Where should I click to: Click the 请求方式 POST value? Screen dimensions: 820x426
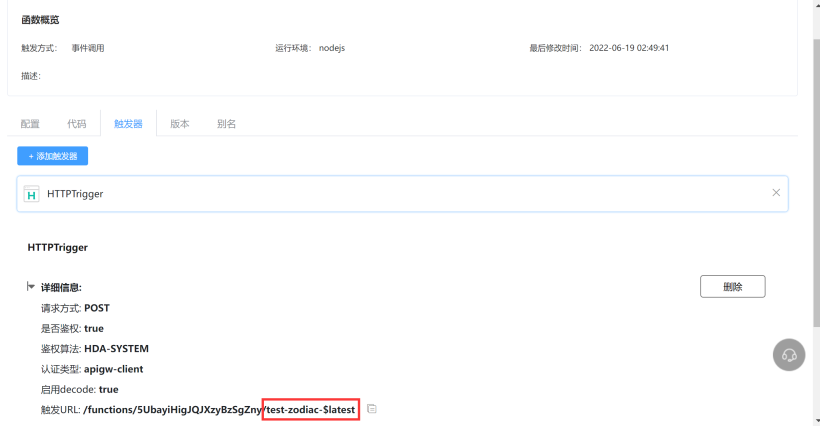coord(97,308)
